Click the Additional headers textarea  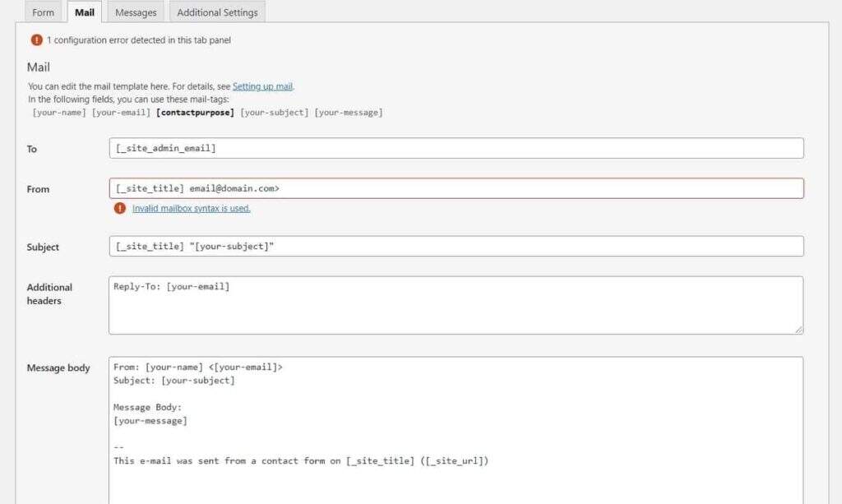[456, 305]
